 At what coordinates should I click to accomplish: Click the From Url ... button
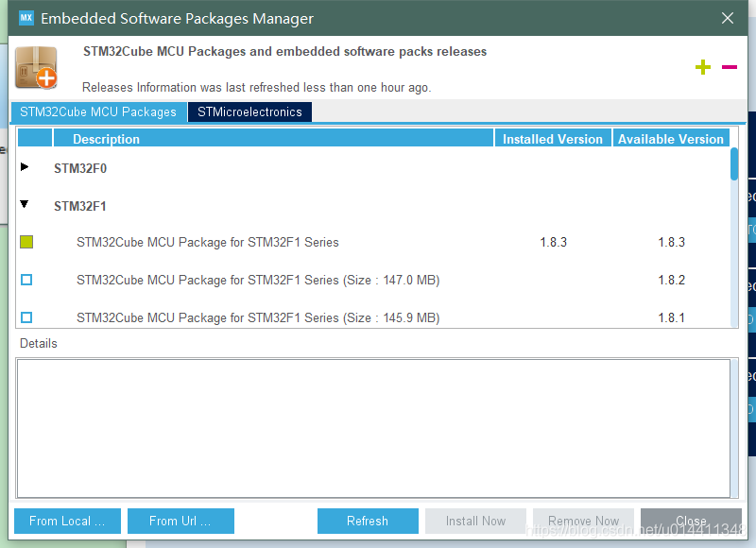180,521
